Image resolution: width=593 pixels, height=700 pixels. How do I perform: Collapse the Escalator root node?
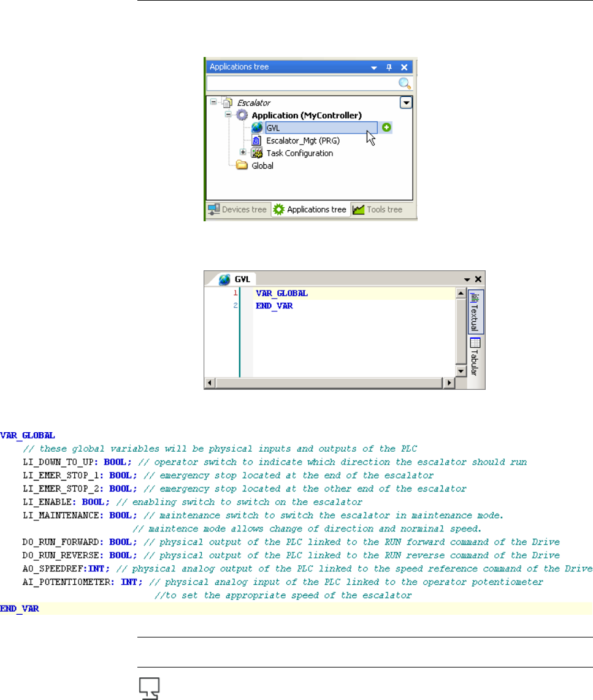pyautogui.click(x=213, y=102)
